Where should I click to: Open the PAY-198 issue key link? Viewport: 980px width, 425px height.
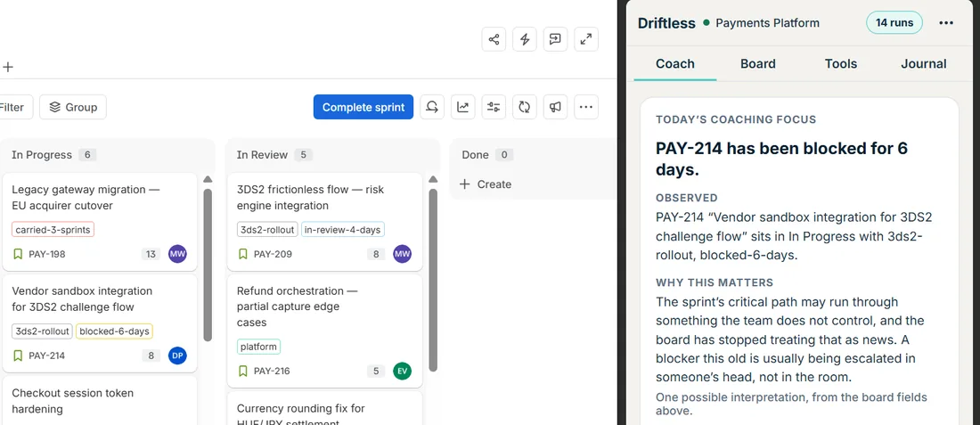click(47, 254)
